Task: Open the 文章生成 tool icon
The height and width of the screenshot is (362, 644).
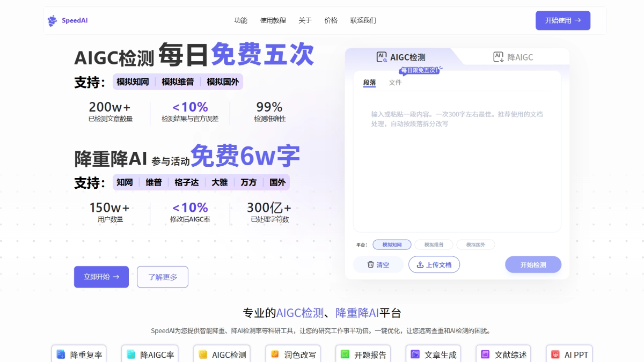Action: point(415,354)
